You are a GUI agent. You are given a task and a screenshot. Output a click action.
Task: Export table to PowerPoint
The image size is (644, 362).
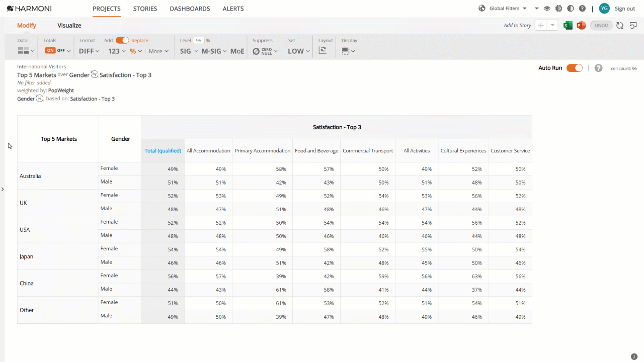pyautogui.click(x=581, y=26)
